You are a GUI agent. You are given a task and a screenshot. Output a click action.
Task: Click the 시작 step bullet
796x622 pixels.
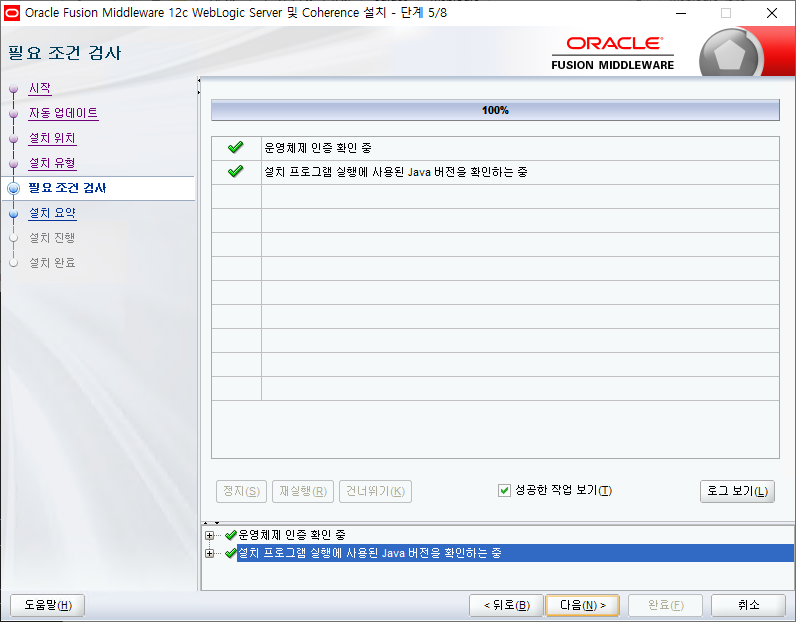click(x=14, y=89)
